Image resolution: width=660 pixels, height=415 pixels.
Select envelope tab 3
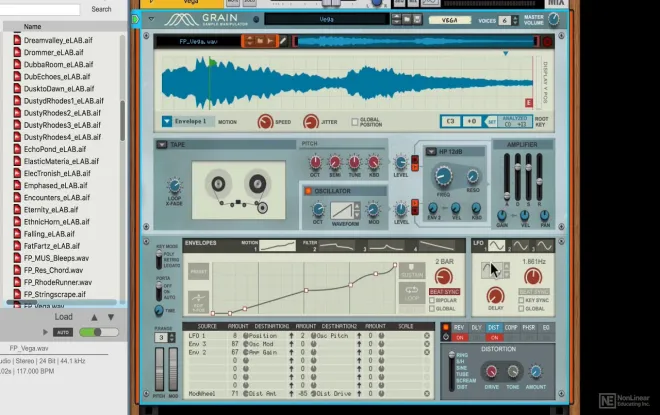click(x=386, y=245)
